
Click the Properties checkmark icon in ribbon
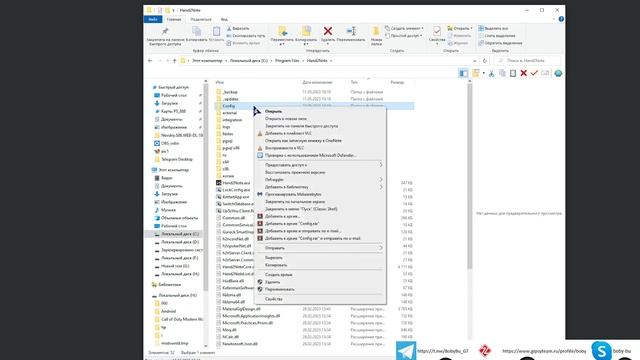coord(437,31)
